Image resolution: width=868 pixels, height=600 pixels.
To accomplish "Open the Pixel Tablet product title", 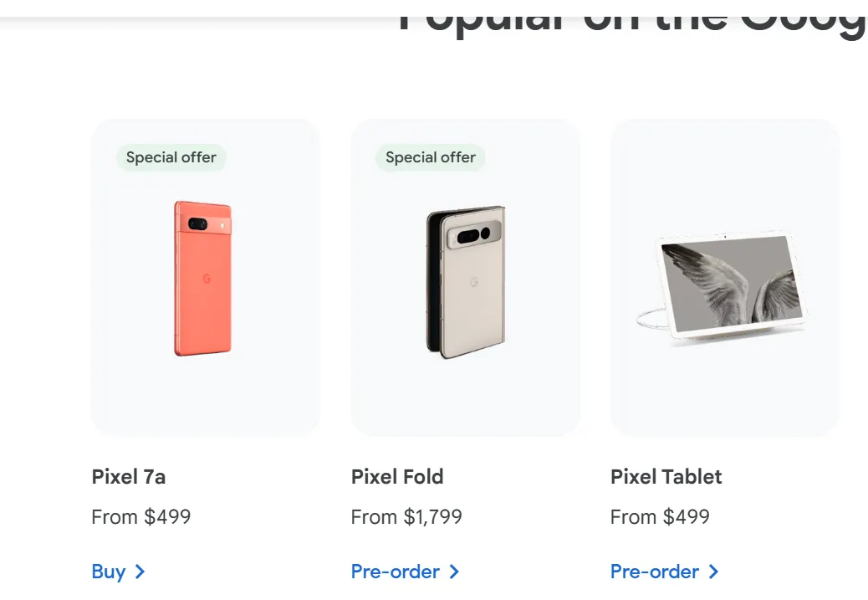I will 666,477.
